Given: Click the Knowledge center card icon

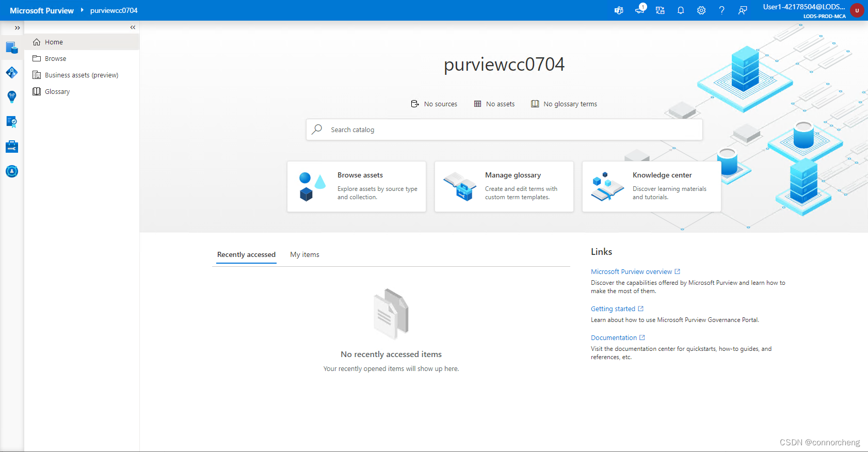Looking at the screenshot, I should coord(607,186).
